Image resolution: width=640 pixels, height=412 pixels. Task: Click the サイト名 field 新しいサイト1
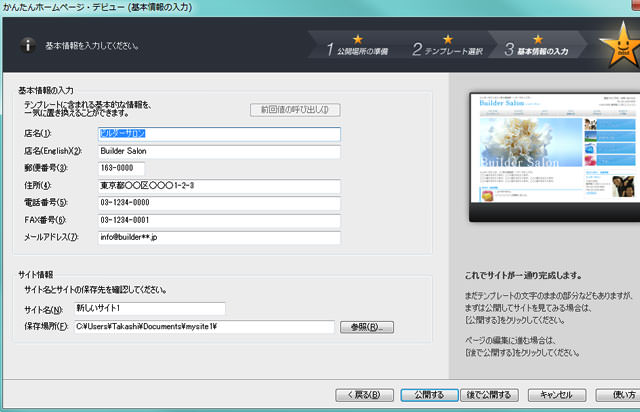[150, 308]
